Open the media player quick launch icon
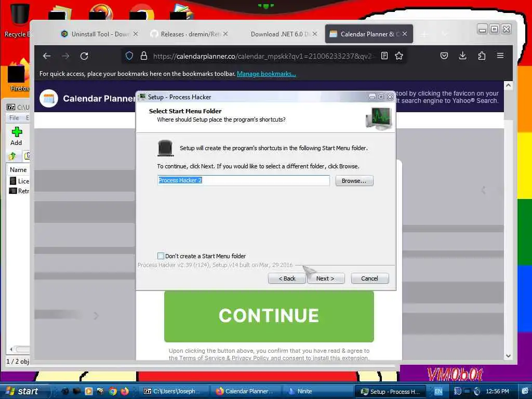The image size is (532, 399). coord(88,391)
